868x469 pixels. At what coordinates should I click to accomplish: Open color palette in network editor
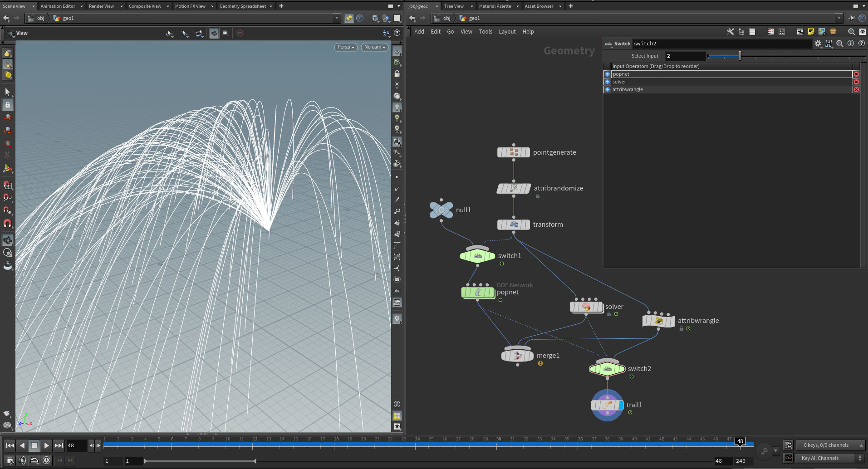(770, 32)
